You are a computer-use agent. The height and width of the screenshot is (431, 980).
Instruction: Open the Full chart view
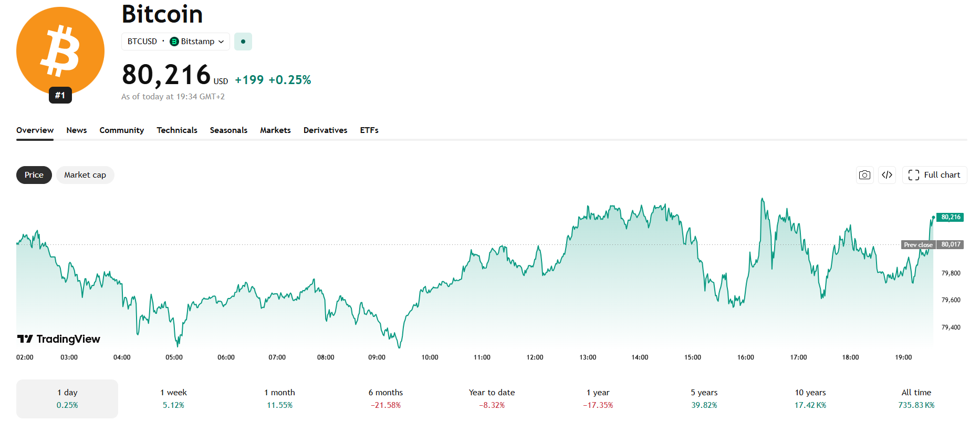pos(935,175)
